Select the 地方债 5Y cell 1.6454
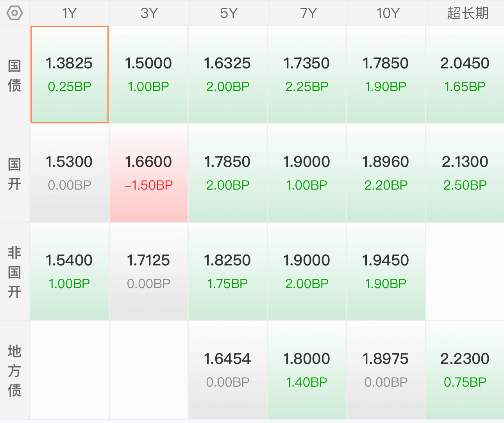 [228, 370]
